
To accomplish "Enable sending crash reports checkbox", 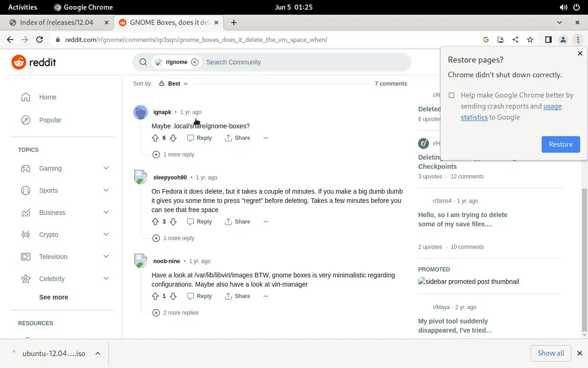I will click(452, 95).
